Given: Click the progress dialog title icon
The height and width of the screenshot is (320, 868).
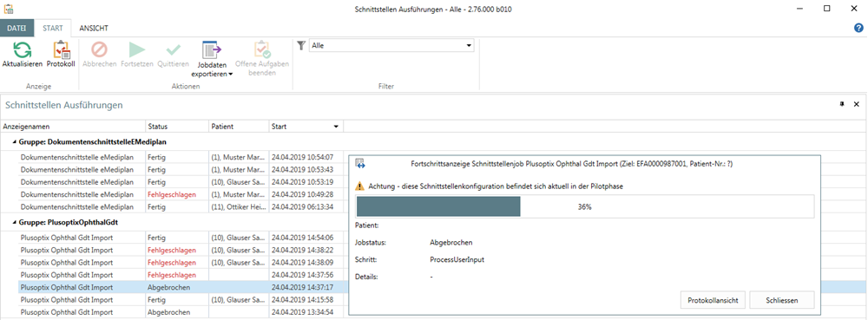Looking at the screenshot, I should pos(360,164).
